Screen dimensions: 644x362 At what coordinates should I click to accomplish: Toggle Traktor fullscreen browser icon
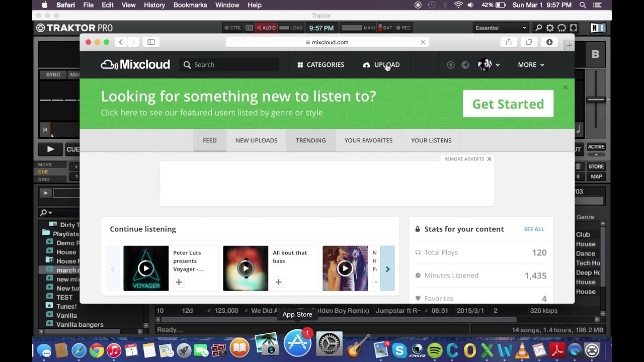coord(573,28)
